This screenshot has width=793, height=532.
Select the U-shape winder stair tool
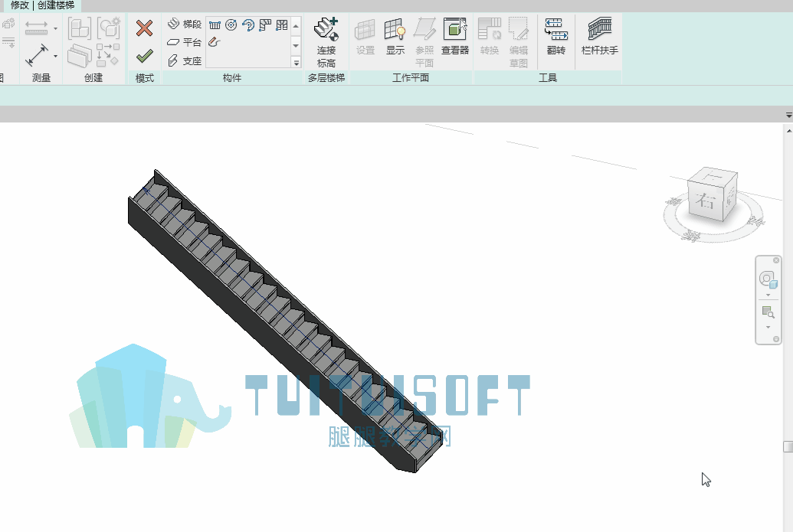282,24
